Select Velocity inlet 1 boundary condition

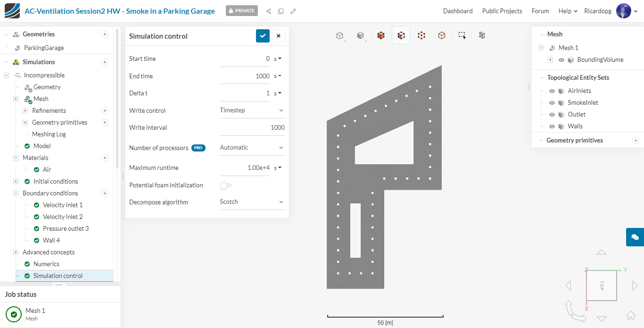pyautogui.click(x=63, y=205)
